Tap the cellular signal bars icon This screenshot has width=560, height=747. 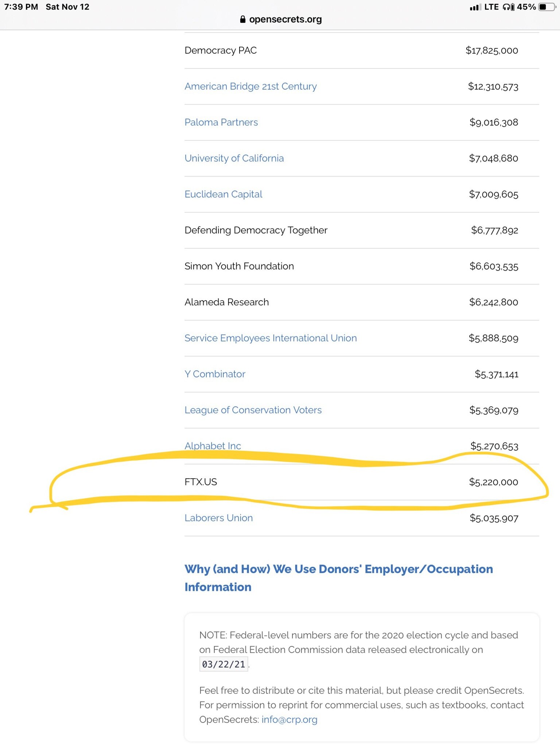coord(475,7)
